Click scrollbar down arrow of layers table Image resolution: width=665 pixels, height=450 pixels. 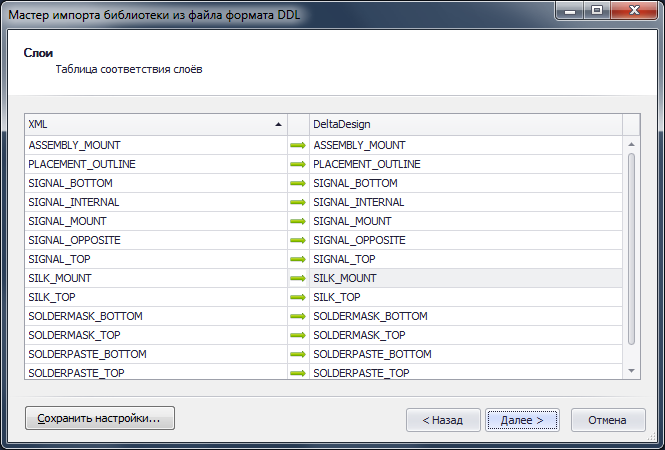tap(631, 371)
